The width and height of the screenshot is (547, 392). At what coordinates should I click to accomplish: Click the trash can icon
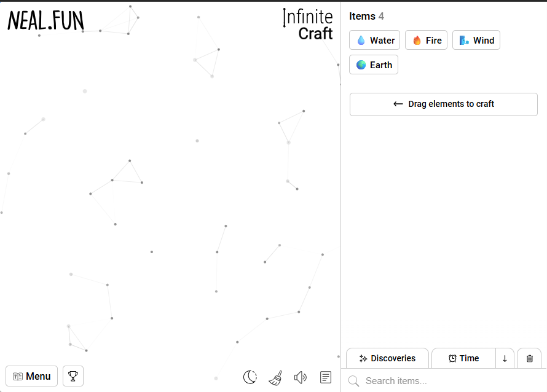pos(530,358)
